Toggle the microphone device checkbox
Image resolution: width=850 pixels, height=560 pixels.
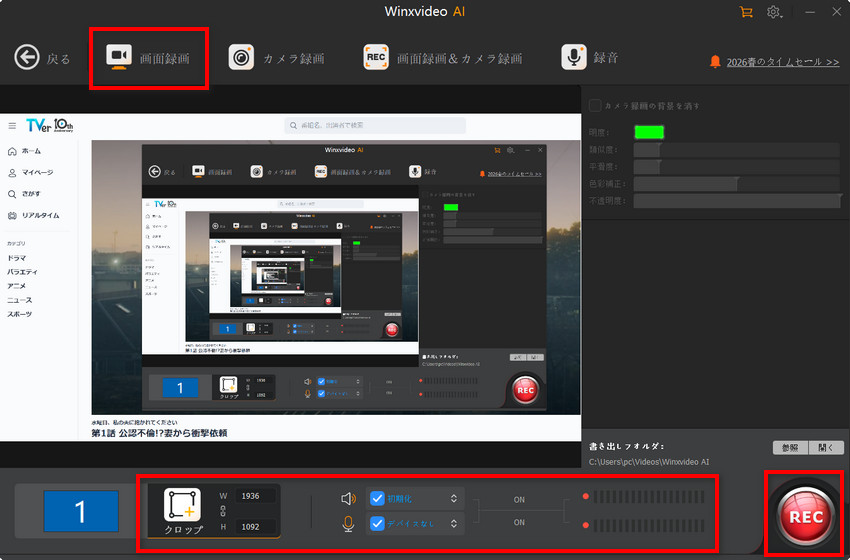click(377, 523)
